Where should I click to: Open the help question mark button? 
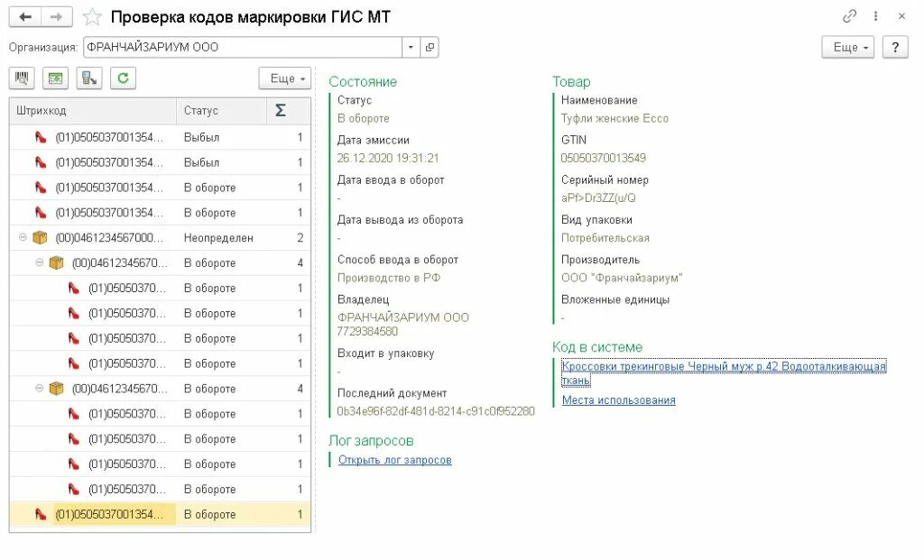[x=895, y=47]
